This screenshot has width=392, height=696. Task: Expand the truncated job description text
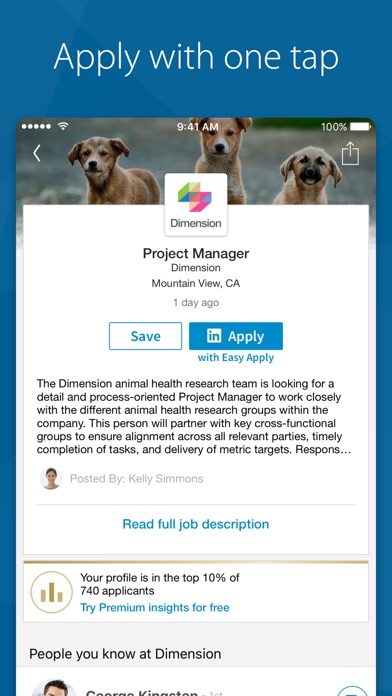194,416
